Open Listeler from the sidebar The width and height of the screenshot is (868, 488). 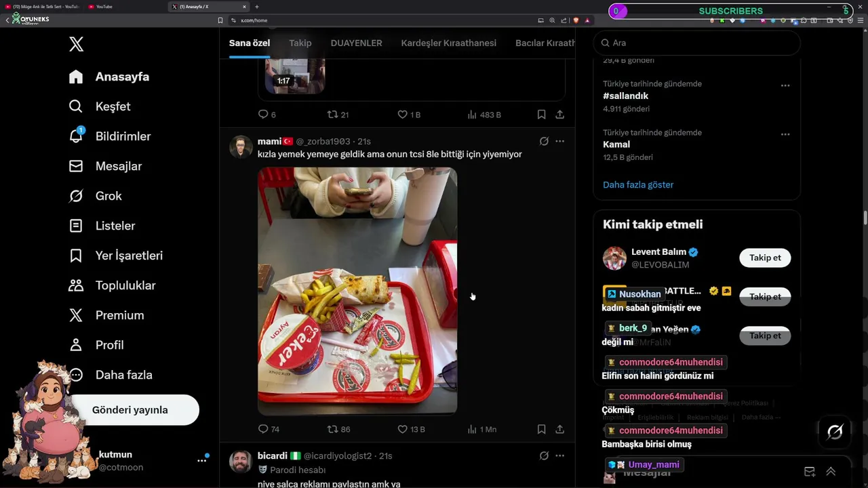pyautogui.click(x=102, y=226)
